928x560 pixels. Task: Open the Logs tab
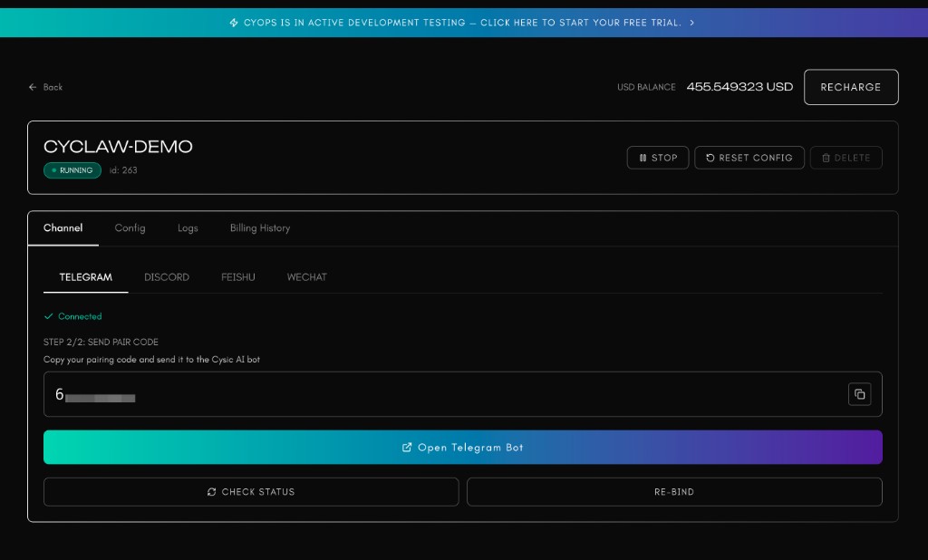pos(188,228)
